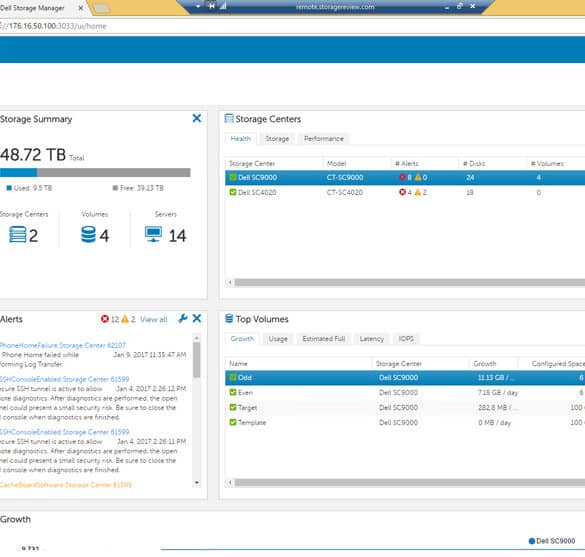Click the Top Volumes panel icon

[229, 319]
